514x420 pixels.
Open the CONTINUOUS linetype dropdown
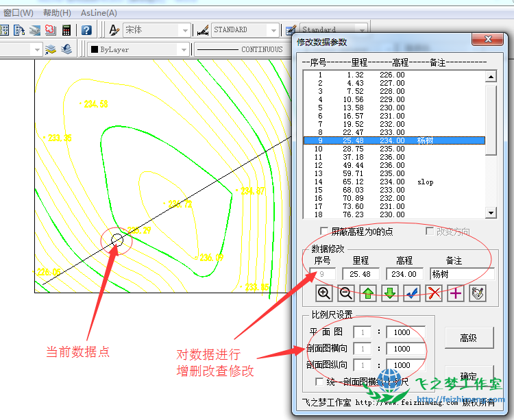click(243, 49)
